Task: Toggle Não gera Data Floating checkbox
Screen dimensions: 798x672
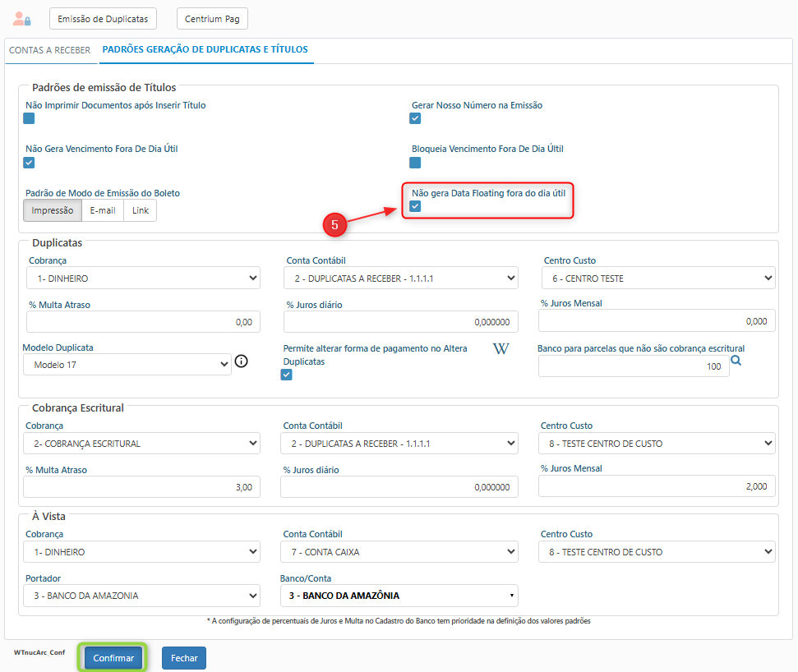Action: (x=415, y=206)
